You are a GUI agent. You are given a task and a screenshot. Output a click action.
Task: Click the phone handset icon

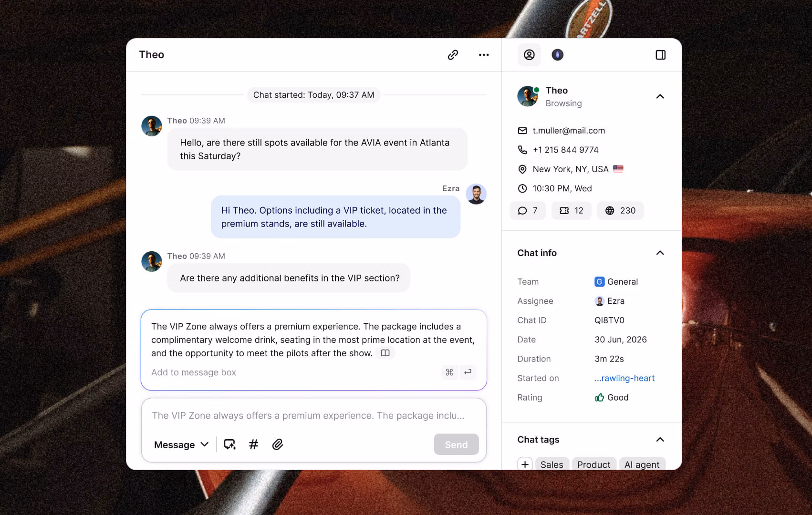tap(522, 150)
